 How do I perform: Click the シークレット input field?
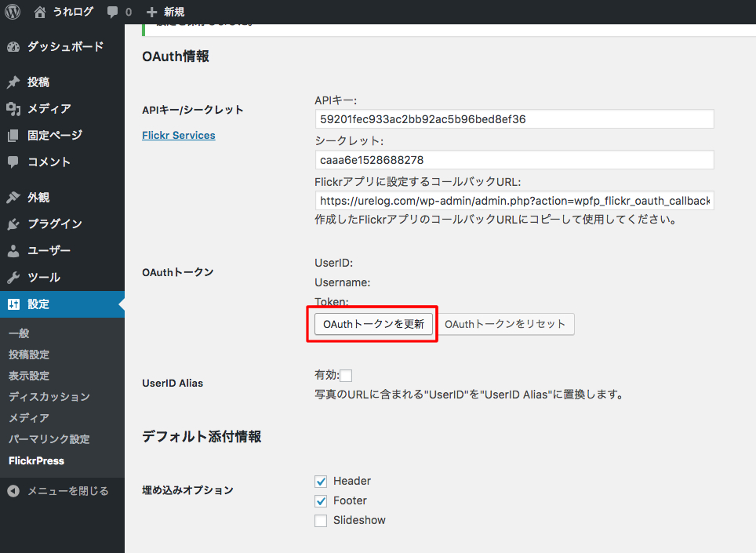click(x=514, y=160)
